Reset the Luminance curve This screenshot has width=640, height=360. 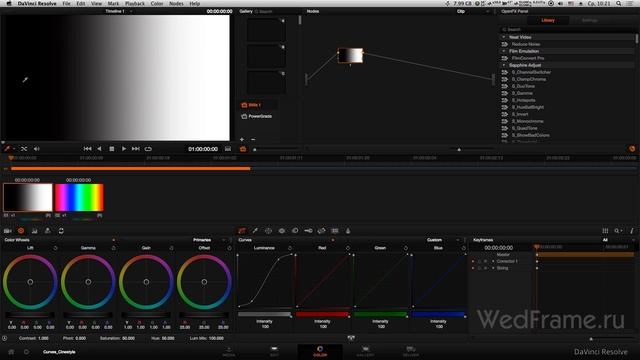click(289, 248)
